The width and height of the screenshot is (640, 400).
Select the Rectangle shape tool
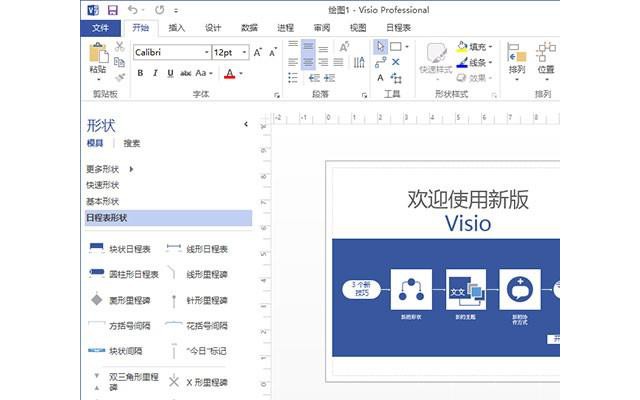click(396, 47)
